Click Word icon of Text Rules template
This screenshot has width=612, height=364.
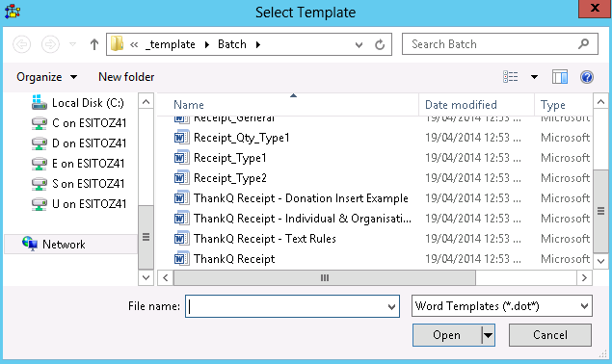(181, 239)
